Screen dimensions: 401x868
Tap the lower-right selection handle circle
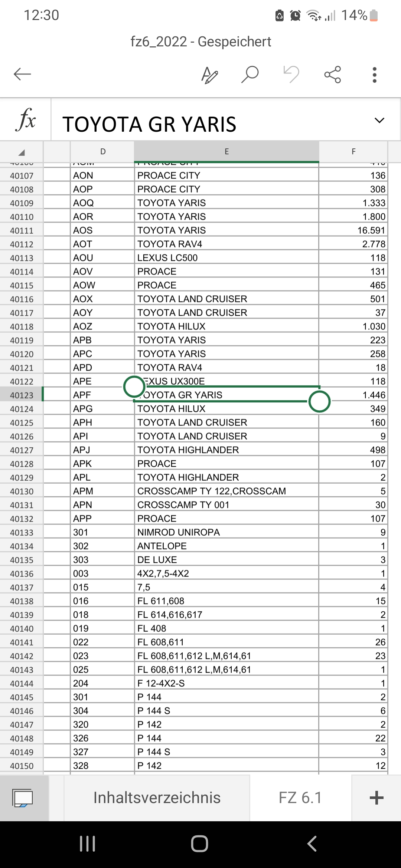click(x=319, y=401)
